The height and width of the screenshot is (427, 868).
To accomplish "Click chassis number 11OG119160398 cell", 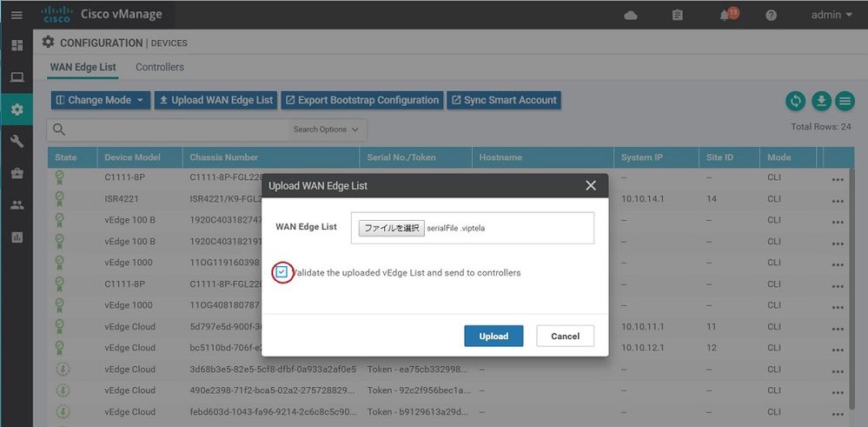I will [225, 263].
